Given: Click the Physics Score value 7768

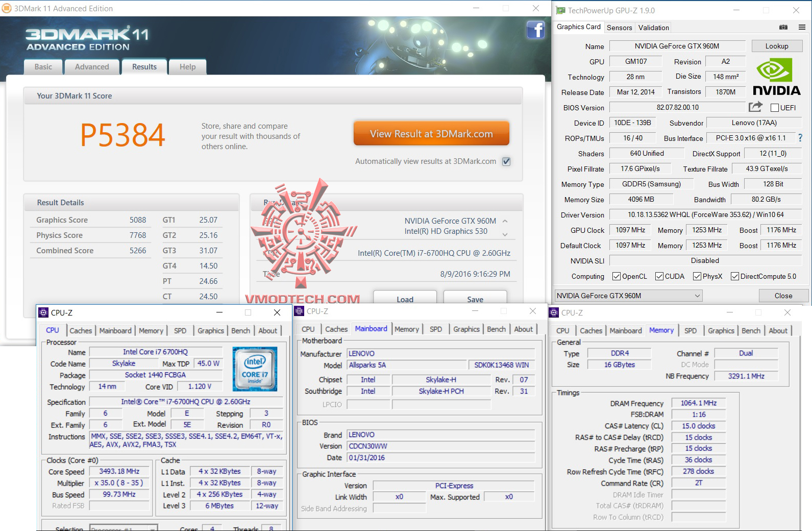Looking at the screenshot, I should coord(138,235).
